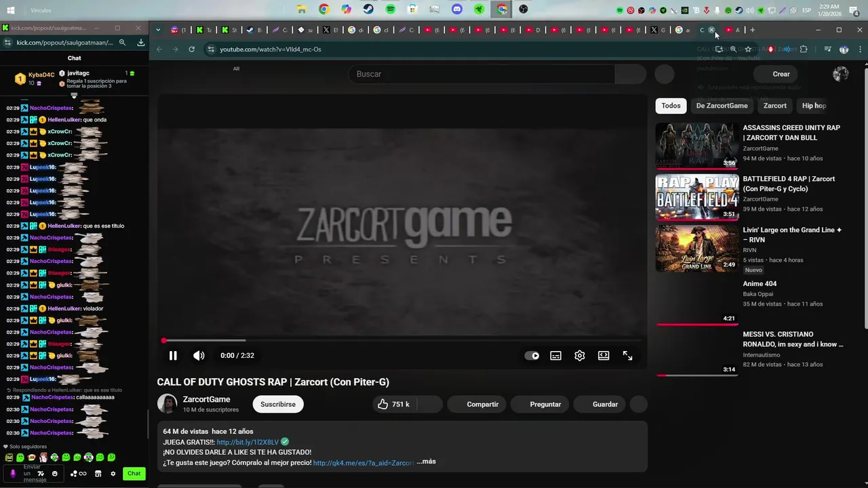
Task: Seek using the video progress bar
Action: coord(402,340)
